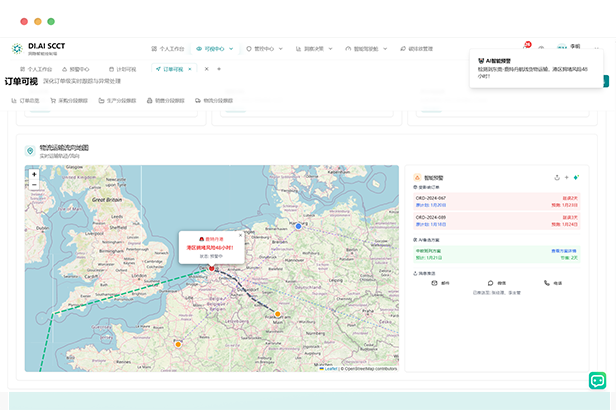Click the orange marker at Paris

click(x=178, y=344)
